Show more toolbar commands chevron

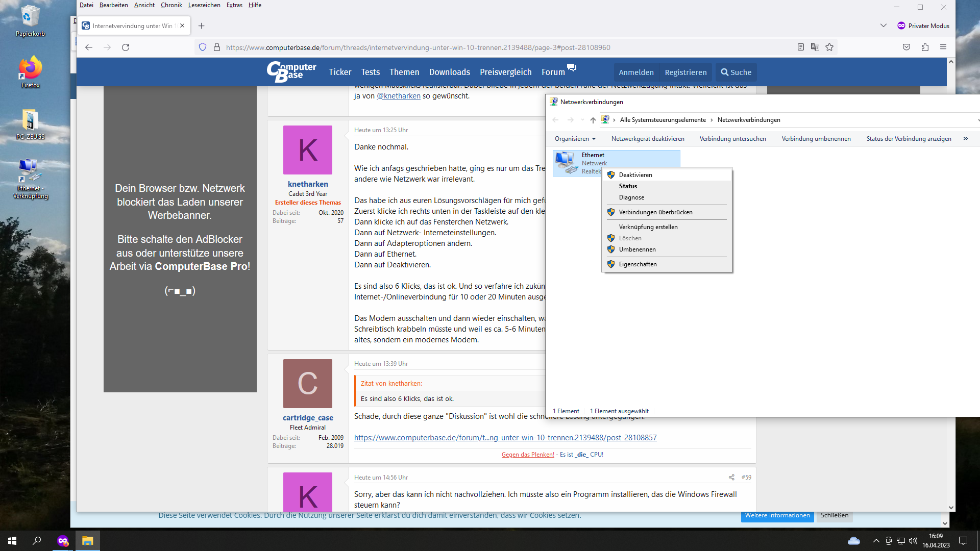coord(966,139)
